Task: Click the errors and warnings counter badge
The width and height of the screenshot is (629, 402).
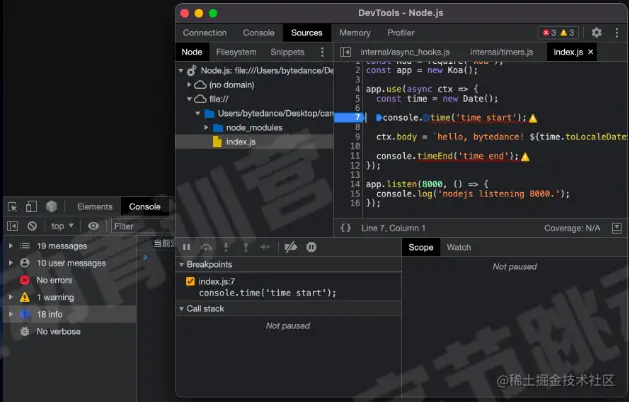Action: [x=558, y=32]
